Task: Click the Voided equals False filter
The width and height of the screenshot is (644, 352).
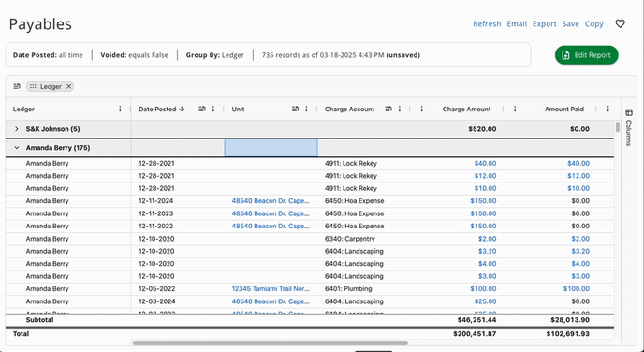Action: [134, 55]
